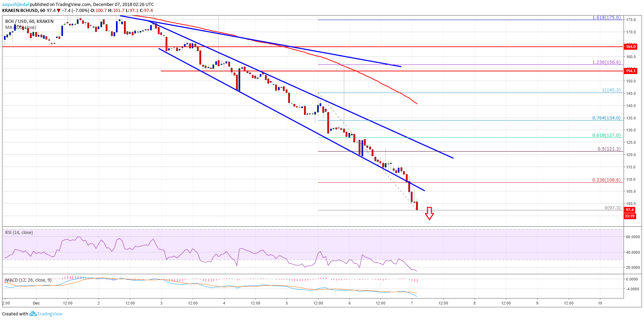Select the RSI (14, close) indicator label
This screenshot has width=644, height=320.
click(19, 233)
